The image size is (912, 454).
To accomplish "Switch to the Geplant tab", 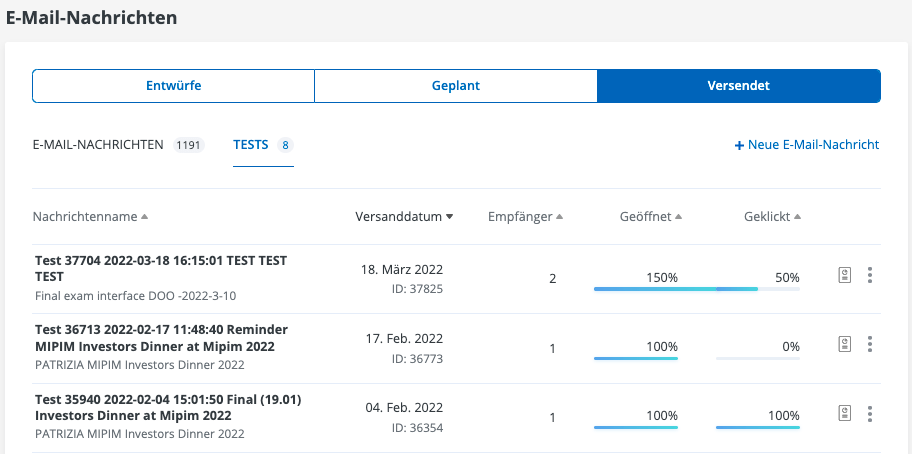I will 456,86.
